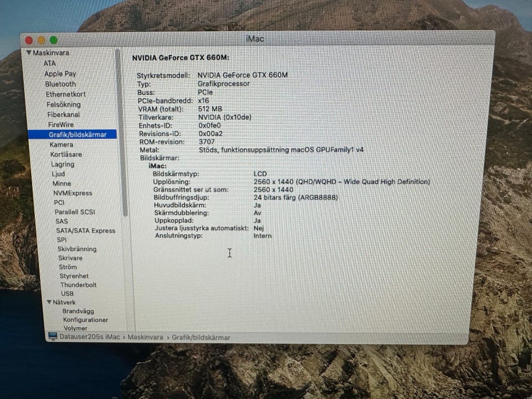Select Volymer under Nätverk
The height and width of the screenshot is (399, 532).
pyautogui.click(x=75, y=328)
